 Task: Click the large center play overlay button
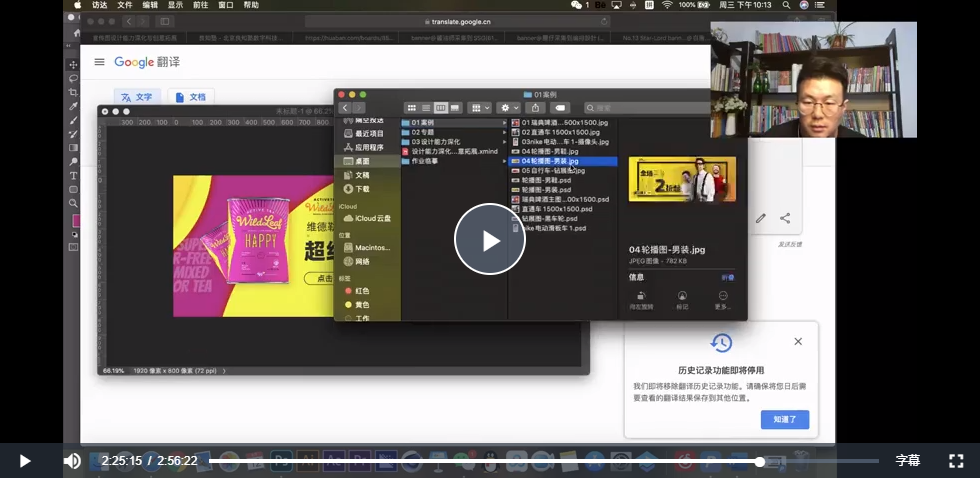pyautogui.click(x=489, y=239)
